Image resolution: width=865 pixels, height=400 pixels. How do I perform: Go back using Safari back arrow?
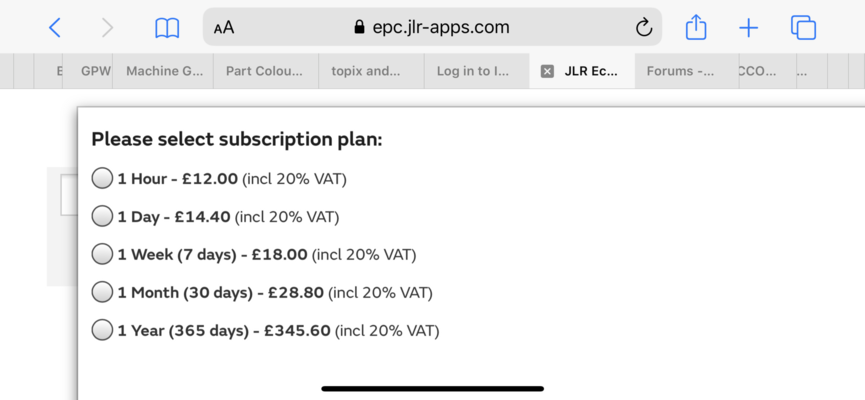point(54,27)
